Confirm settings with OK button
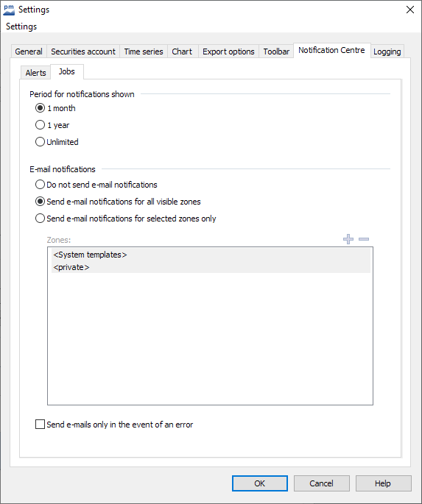 260,483
